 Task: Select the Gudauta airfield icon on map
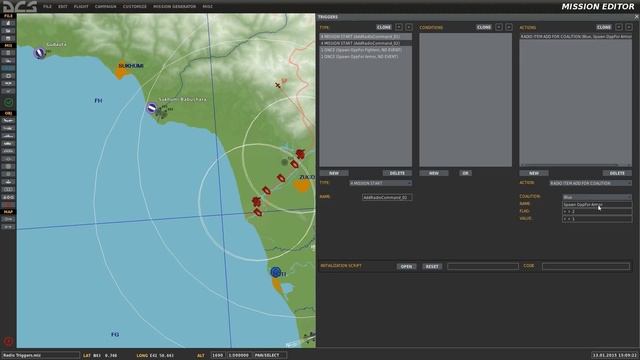(40, 53)
